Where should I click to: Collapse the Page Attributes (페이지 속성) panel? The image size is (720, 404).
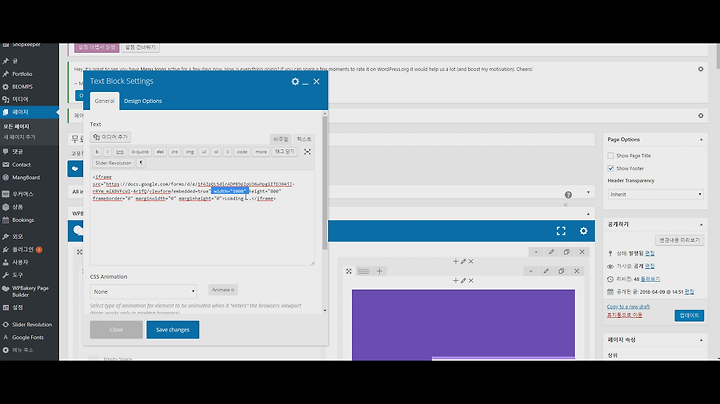tap(701, 340)
